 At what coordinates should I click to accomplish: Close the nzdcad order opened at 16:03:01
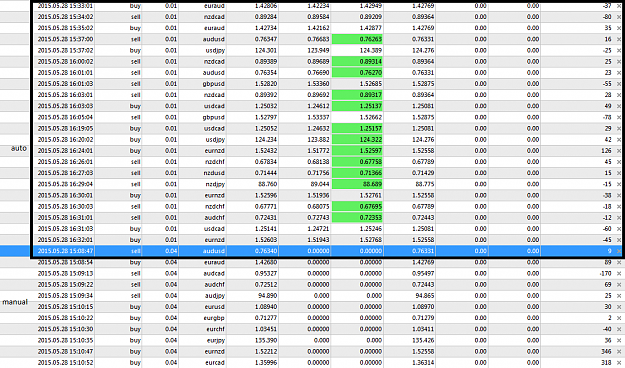tap(619, 95)
